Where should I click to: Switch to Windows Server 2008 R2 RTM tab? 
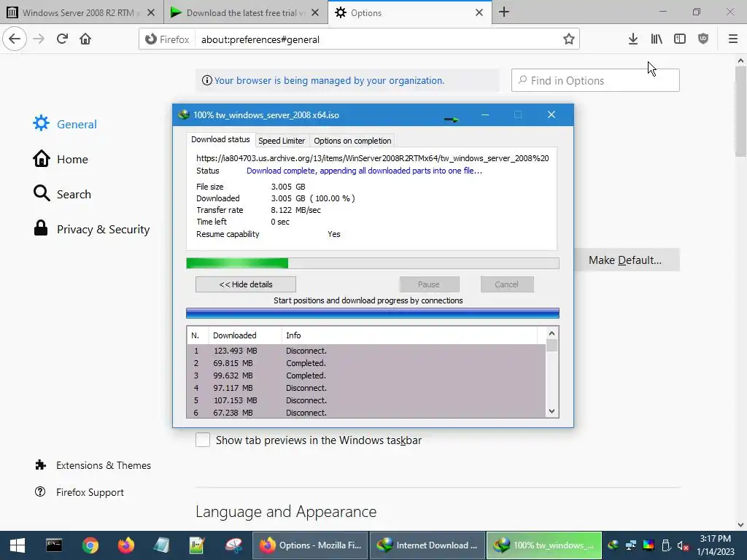tap(82, 13)
